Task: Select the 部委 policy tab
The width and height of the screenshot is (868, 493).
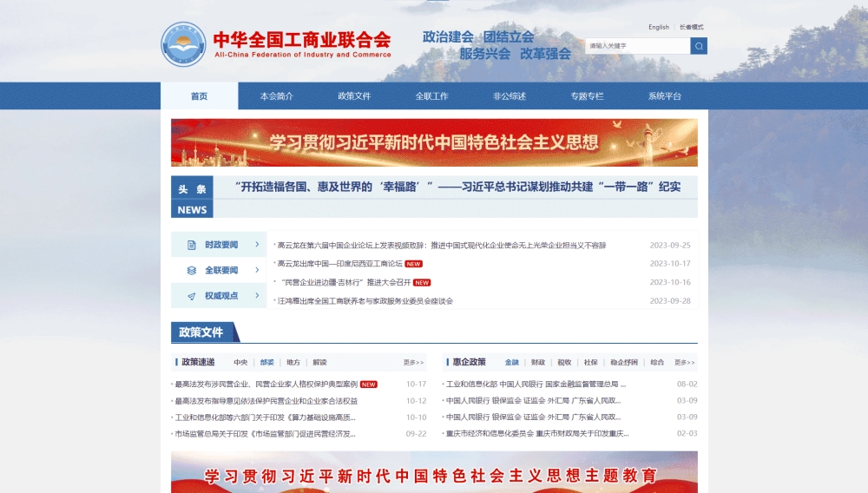Action: point(266,363)
